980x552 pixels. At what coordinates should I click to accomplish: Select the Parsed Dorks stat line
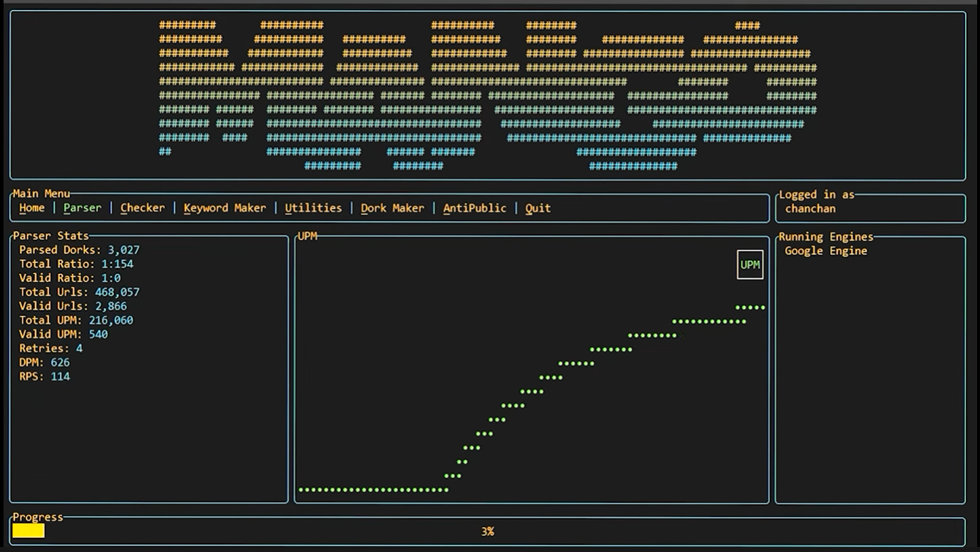point(79,250)
